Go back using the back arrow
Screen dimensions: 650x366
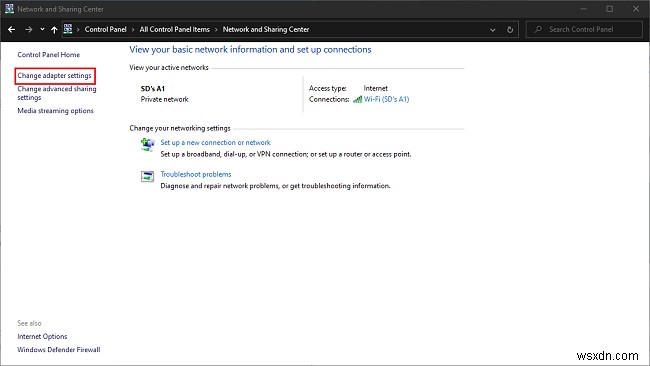point(12,29)
